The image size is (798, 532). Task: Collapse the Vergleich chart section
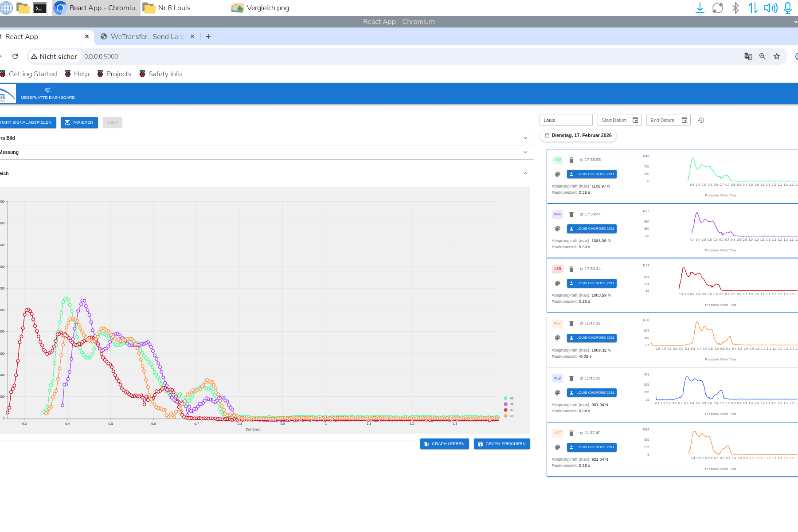click(x=525, y=173)
